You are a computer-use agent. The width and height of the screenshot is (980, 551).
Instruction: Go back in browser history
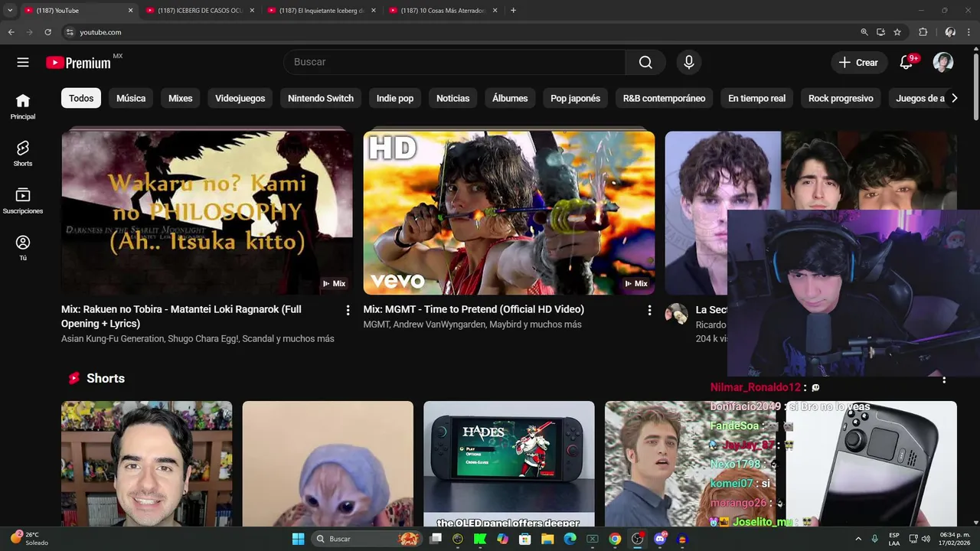11,32
